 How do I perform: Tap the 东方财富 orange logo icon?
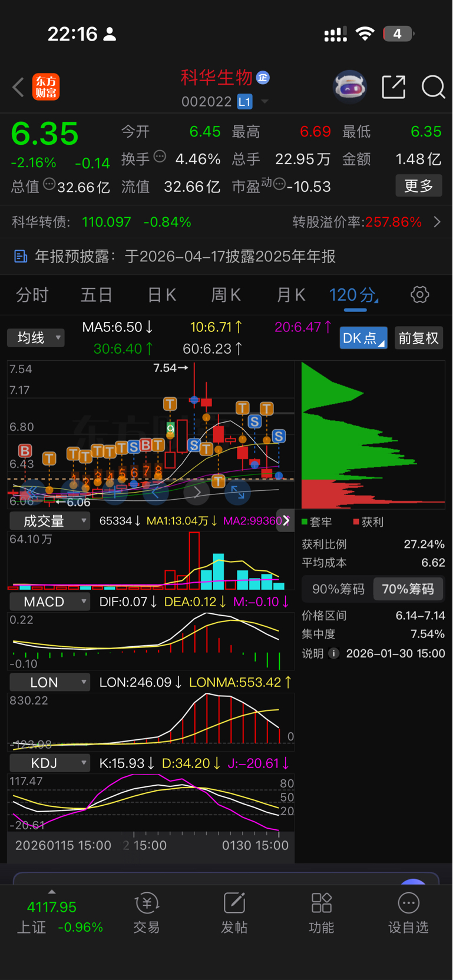46,88
